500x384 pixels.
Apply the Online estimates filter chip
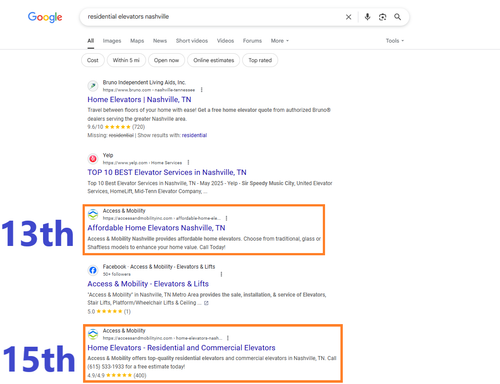214,60
